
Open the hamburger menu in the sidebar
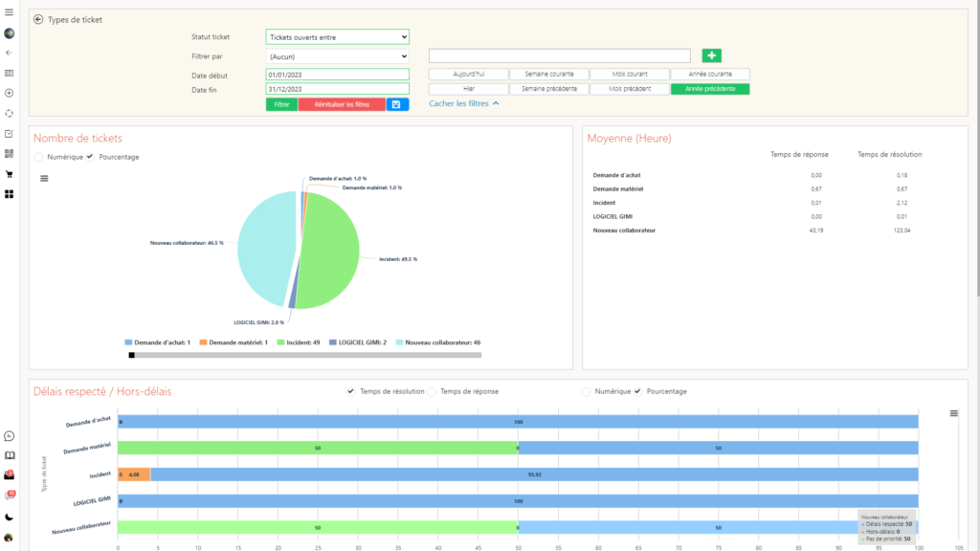pyautogui.click(x=9, y=12)
